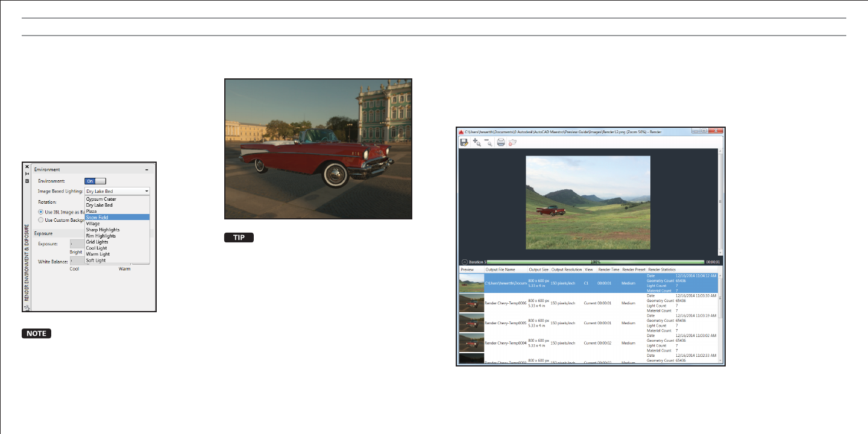Click the palette auto-hide icon

[x=27, y=173]
